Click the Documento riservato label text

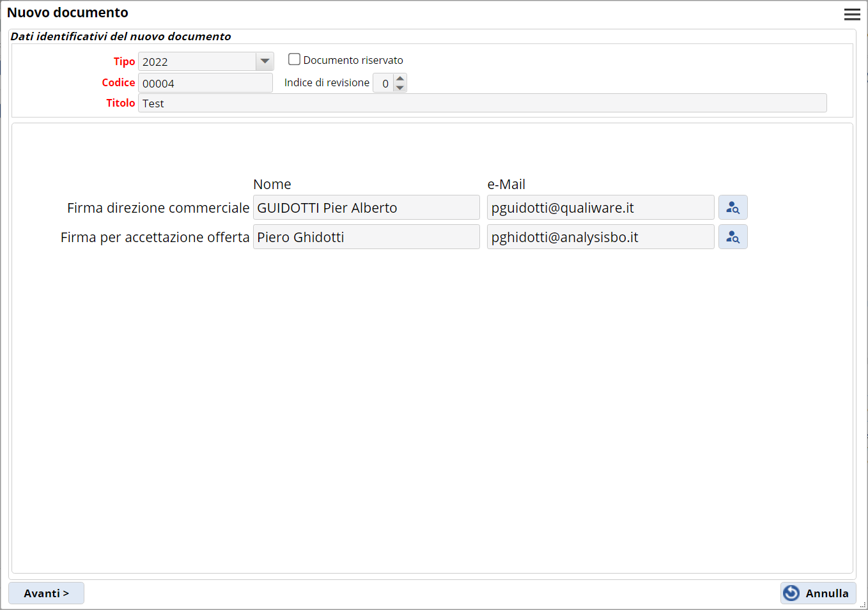click(x=353, y=60)
